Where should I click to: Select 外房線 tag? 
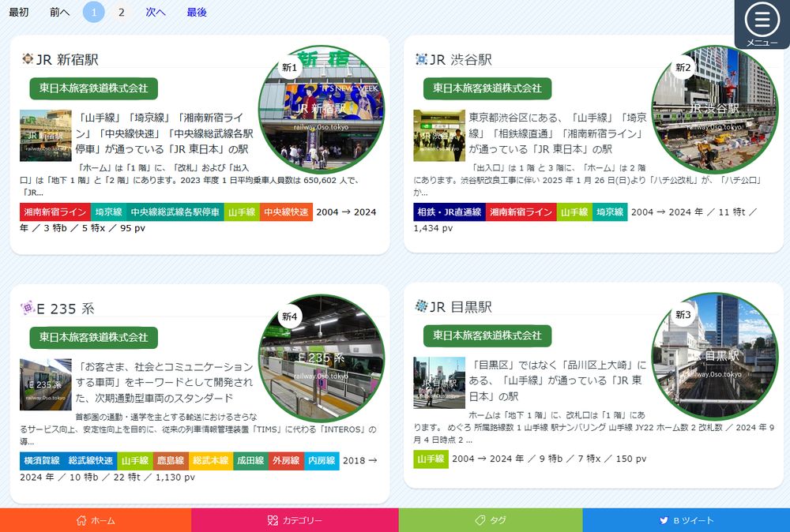286,460
